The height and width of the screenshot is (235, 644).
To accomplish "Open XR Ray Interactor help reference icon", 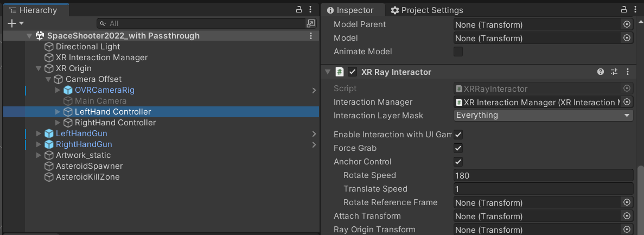I will coord(601,72).
